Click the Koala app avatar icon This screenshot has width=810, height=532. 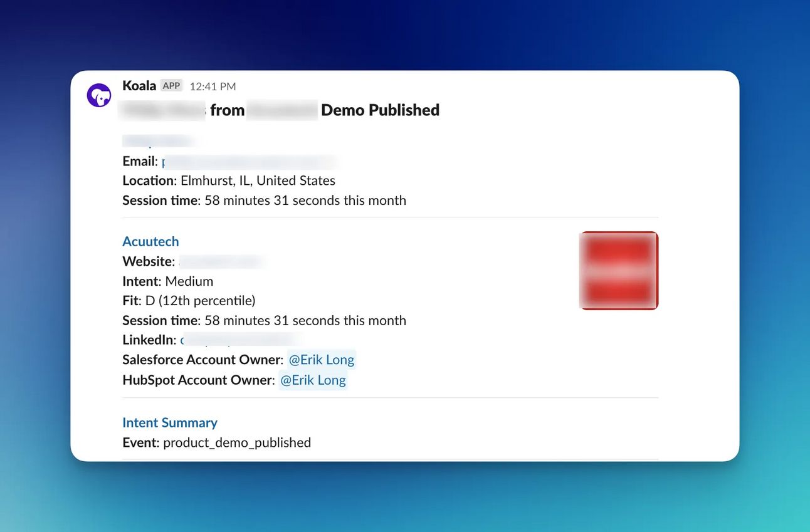99,95
